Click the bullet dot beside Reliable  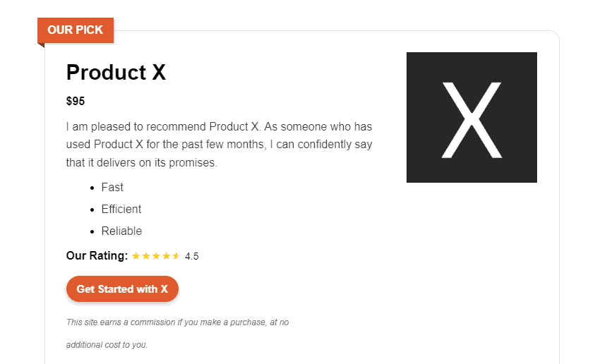[x=92, y=232]
